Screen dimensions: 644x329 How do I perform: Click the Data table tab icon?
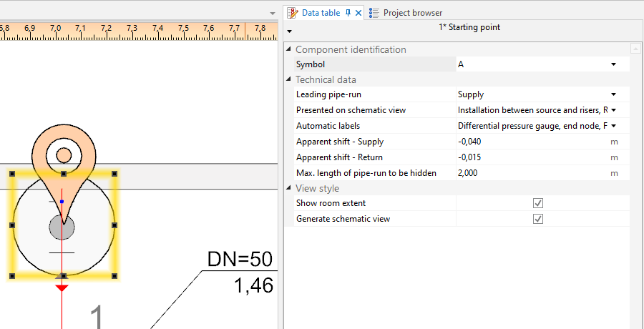click(x=293, y=13)
